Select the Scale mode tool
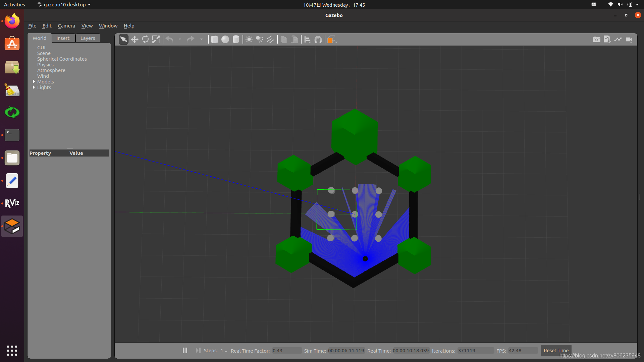 pyautogui.click(x=156, y=40)
